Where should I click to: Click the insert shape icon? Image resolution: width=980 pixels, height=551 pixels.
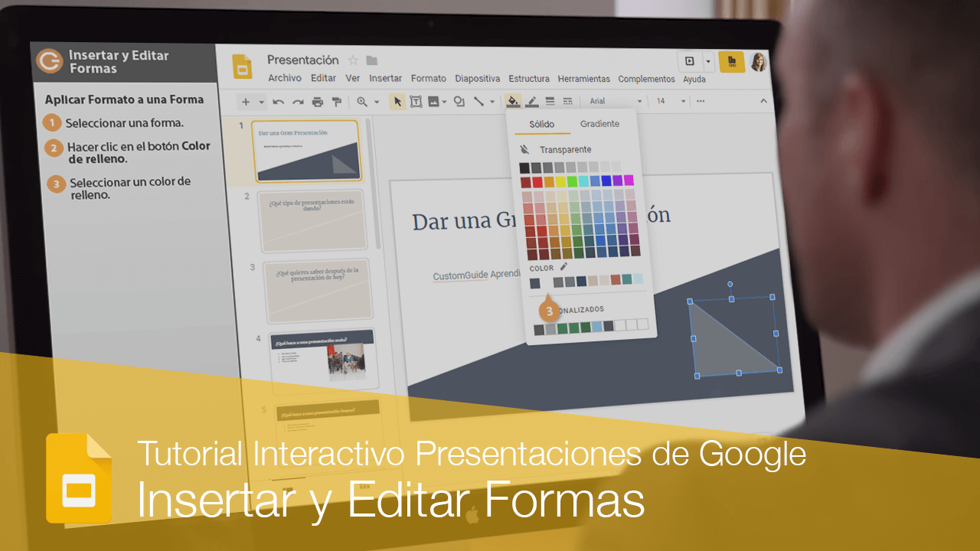tap(459, 102)
